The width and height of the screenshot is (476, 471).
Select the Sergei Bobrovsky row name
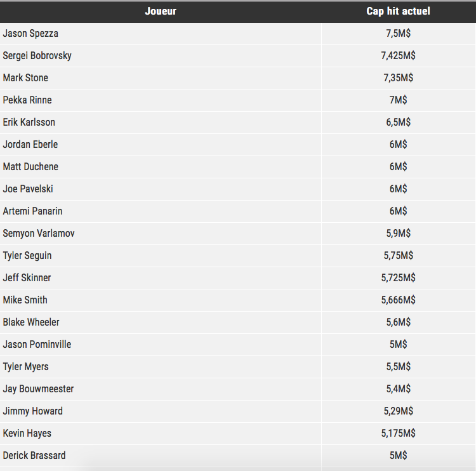37,56
